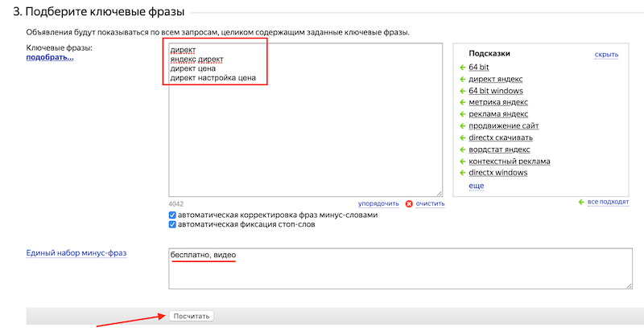Toggle 'автоматическая корректировка фраз минус-словами' checkbox

click(172, 215)
